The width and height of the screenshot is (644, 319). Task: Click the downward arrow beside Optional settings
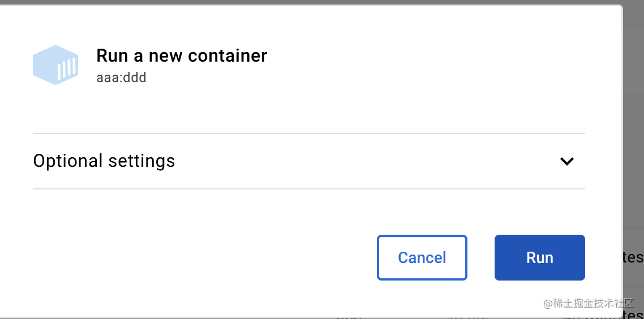pos(566,161)
